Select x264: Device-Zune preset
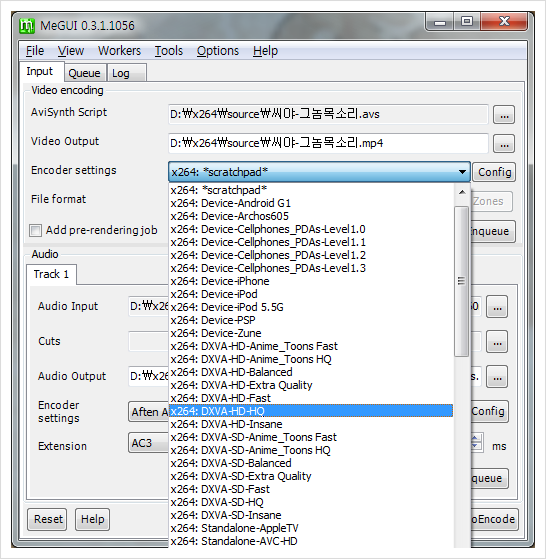This screenshot has height=559, width=546. (311, 333)
